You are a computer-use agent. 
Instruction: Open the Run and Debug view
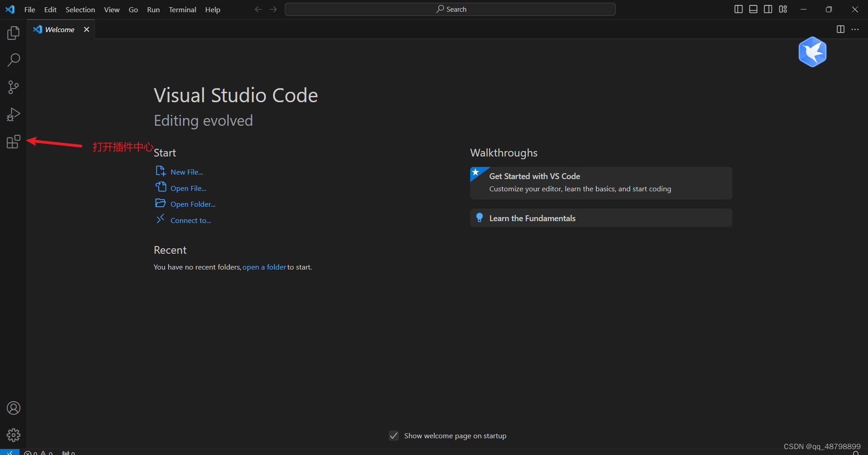coord(13,114)
